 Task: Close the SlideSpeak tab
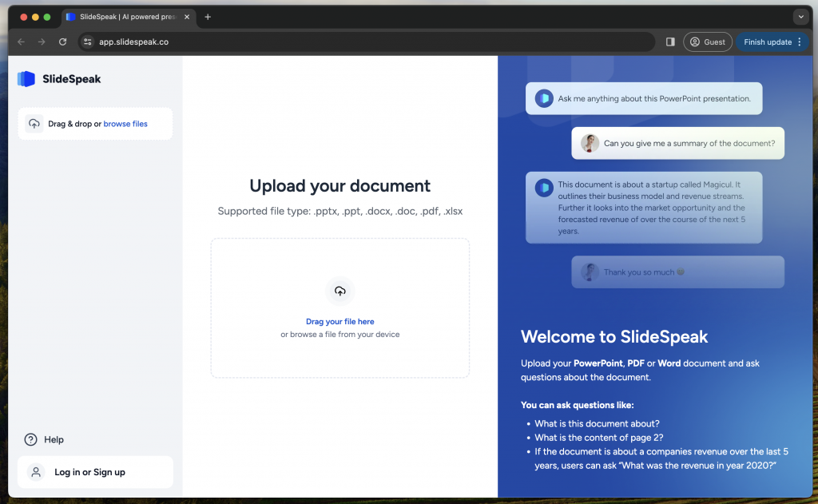tap(187, 17)
